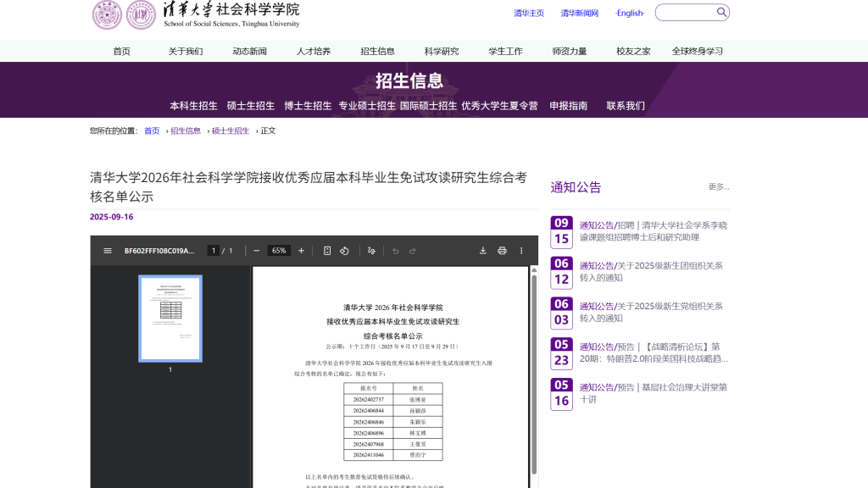Switch to 硕士生招生 sub-tab
This screenshot has height=488, width=868.
(x=251, y=106)
